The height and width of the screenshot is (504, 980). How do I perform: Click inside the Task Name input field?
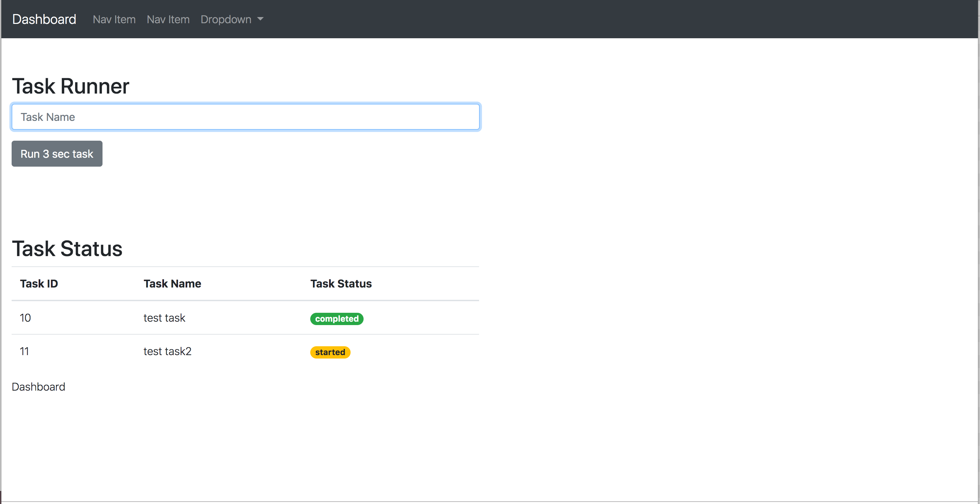click(x=245, y=117)
